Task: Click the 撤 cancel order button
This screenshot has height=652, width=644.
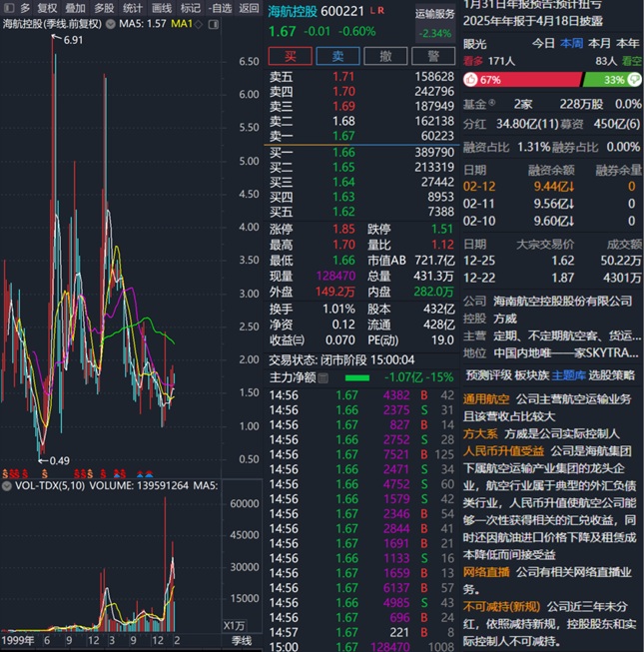Action: click(x=385, y=56)
